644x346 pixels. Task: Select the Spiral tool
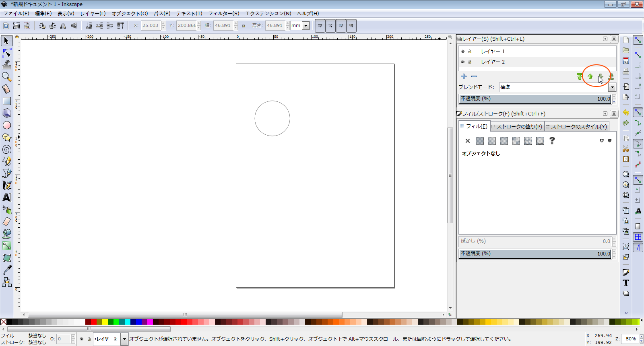(x=7, y=149)
